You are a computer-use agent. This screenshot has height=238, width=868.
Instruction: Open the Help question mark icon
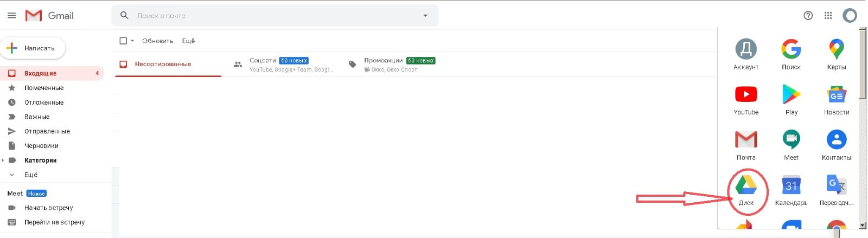pyautogui.click(x=808, y=16)
